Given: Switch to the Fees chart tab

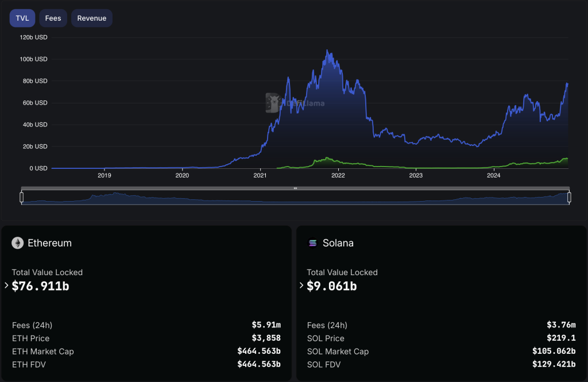Looking at the screenshot, I should pyautogui.click(x=53, y=18).
